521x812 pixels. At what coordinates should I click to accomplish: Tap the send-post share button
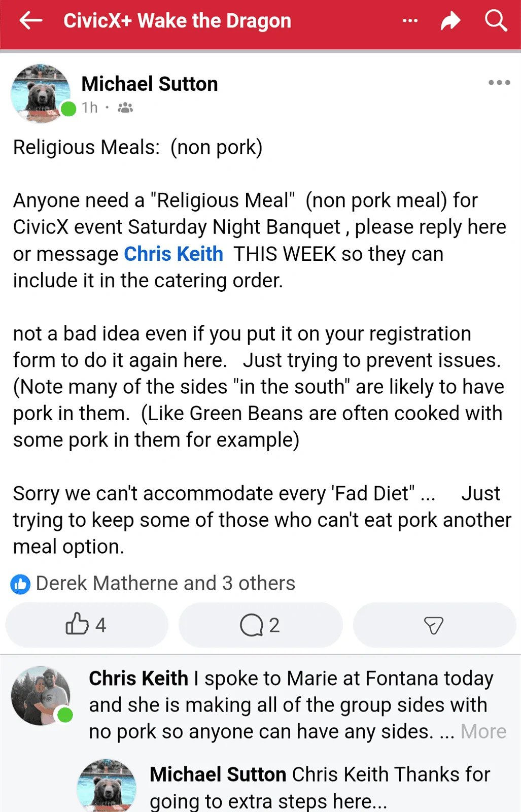[x=434, y=625]
